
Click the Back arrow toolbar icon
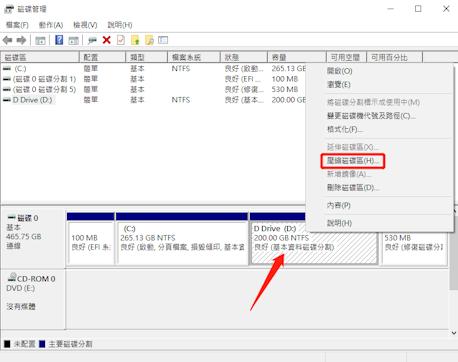(8, 40)
